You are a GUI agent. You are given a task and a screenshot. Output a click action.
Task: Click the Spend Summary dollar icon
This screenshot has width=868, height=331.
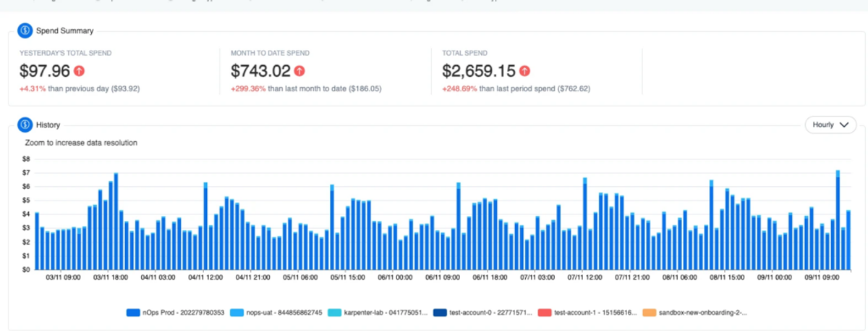tap(25, 30)
